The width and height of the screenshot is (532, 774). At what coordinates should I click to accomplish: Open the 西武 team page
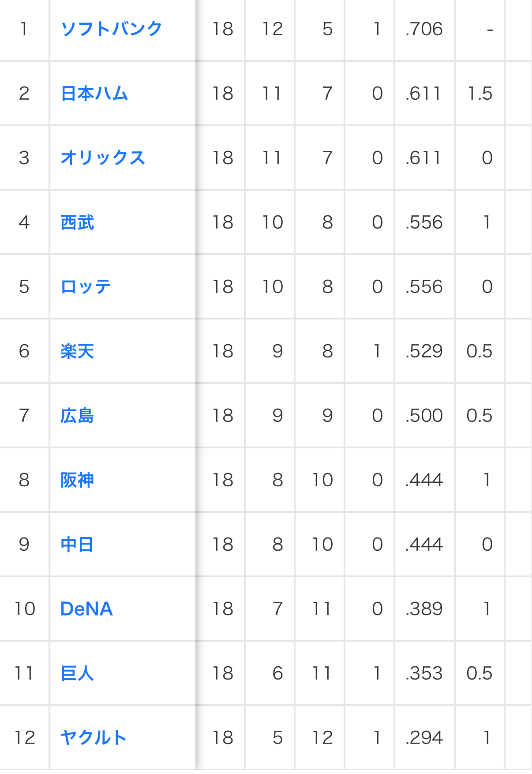click(77, 222)
